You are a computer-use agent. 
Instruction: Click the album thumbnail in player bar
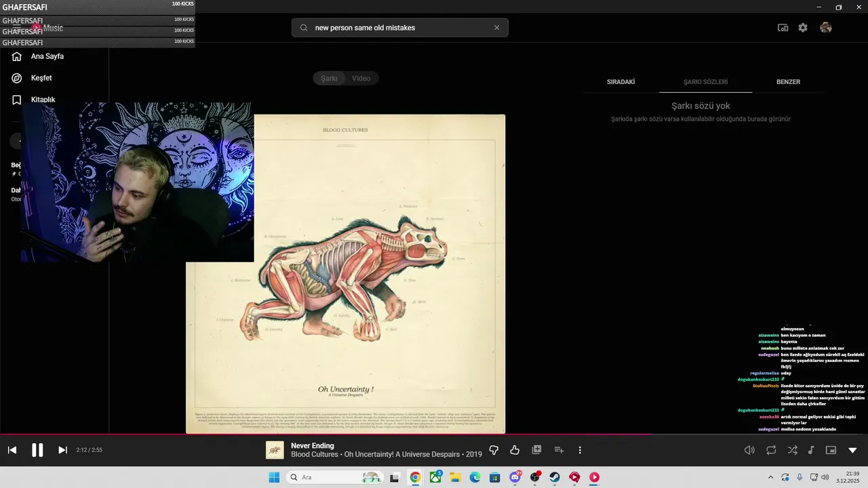pos(275,450)
